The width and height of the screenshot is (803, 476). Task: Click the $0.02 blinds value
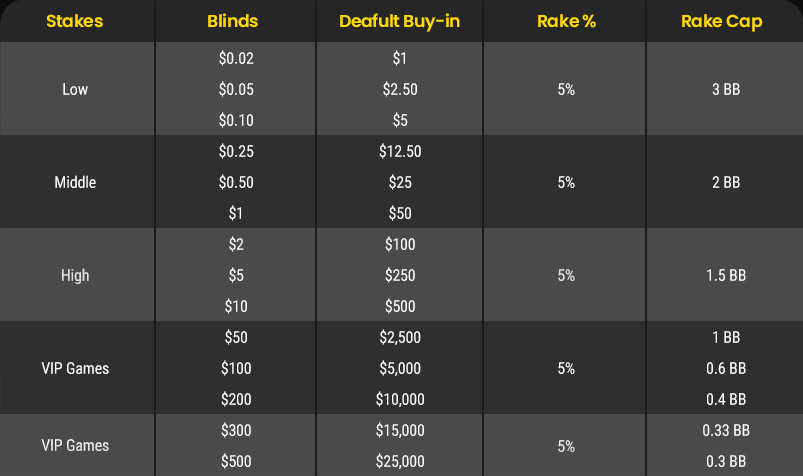[x=236, y=58]
